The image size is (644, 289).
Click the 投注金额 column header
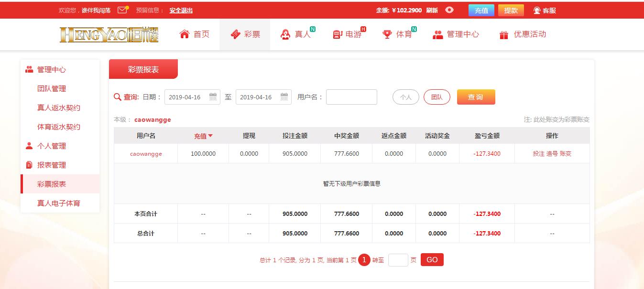[x=295, y=136]
